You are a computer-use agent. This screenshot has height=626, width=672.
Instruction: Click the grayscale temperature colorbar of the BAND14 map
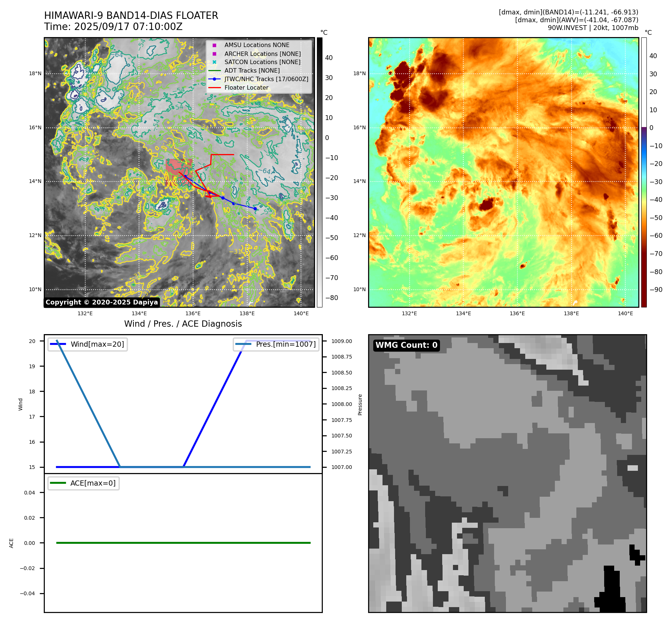tap(320, 172)
